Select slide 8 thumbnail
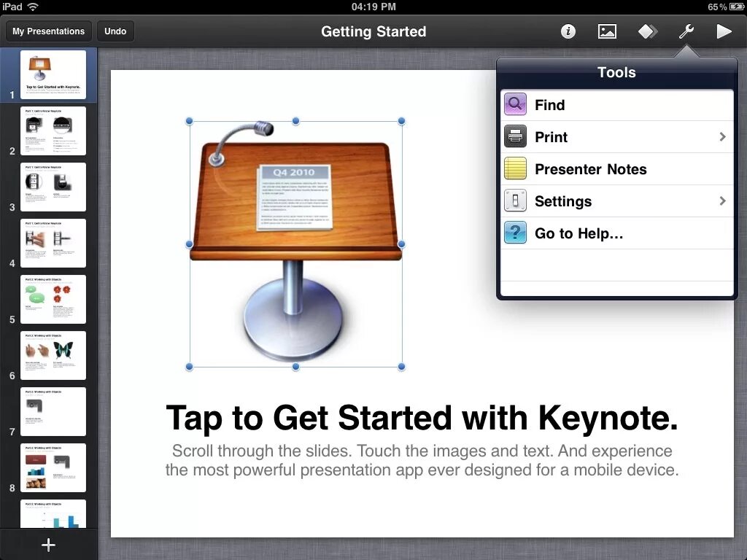 point(53,467)
